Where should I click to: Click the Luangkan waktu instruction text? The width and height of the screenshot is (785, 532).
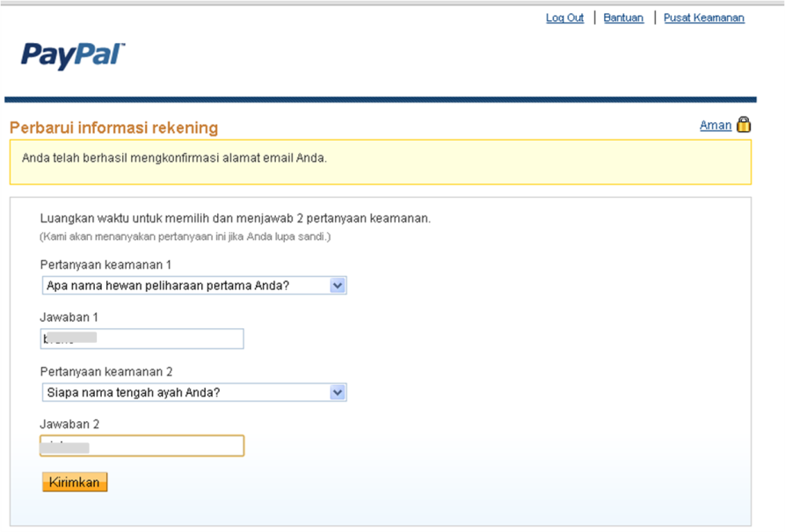(x=235, y=218)
